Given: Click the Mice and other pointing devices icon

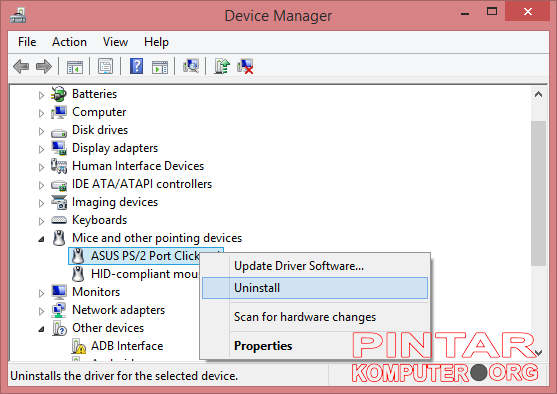Looking at the screenshot, I should click(x=59, y=238).
